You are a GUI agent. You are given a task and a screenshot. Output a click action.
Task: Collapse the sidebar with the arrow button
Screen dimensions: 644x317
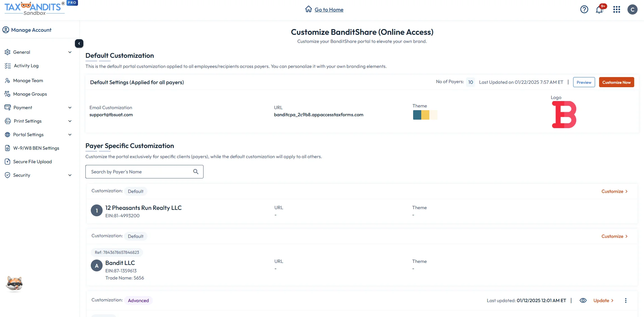point(79,43)
